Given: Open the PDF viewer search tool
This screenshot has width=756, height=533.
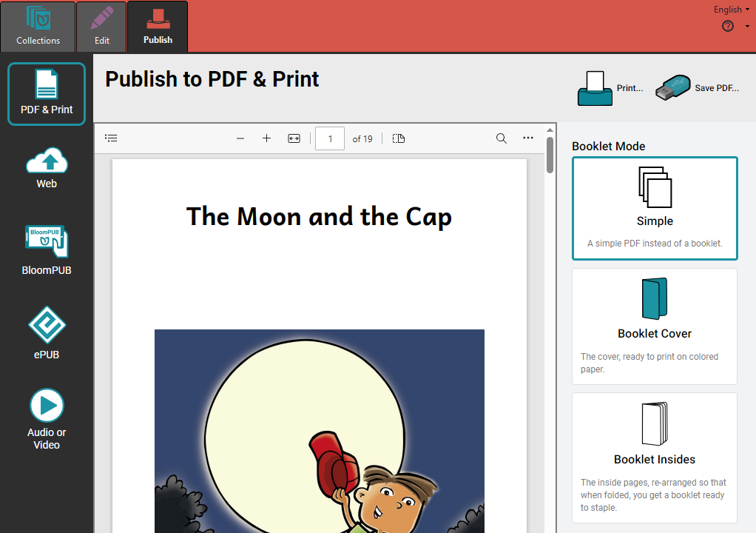Looking at the screenshot, I should 502,138.
